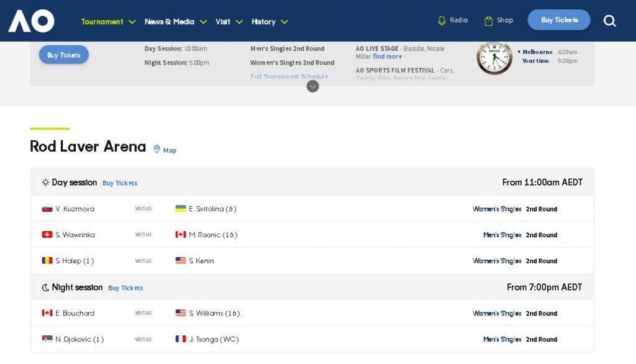Click the Melbourne time label

tap(537, 52)
